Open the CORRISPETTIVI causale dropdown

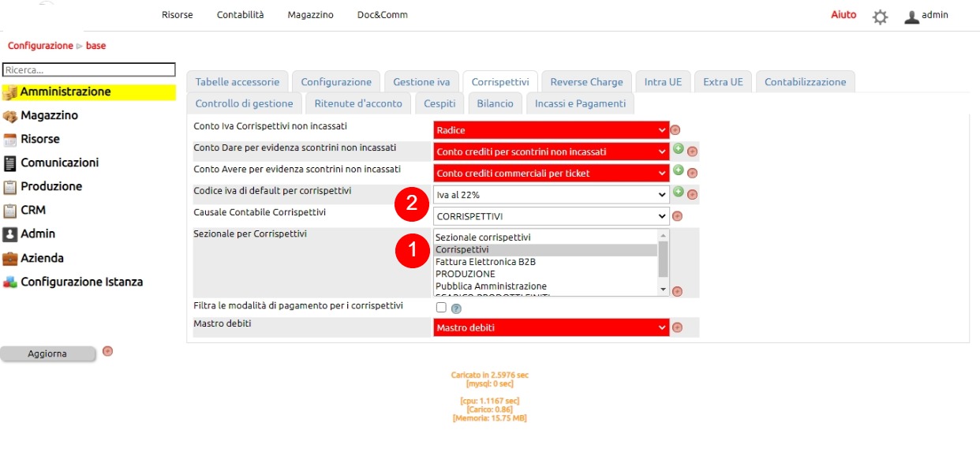(552, 216)
